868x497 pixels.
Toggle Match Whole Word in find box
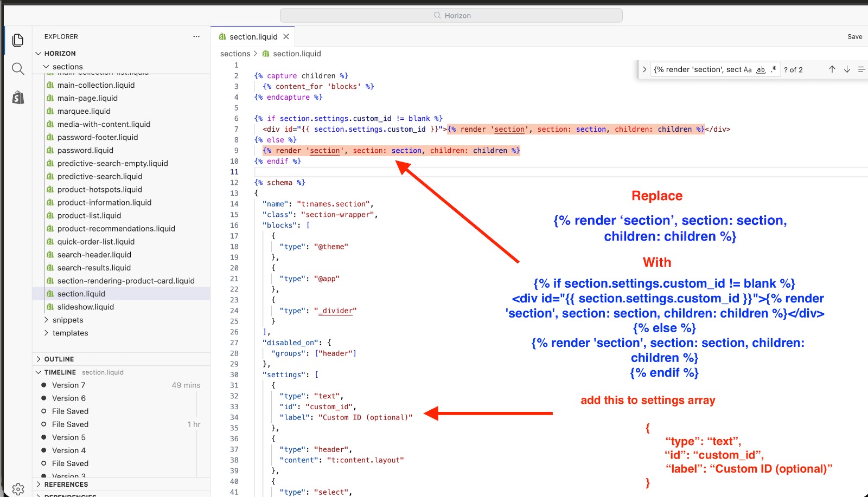tap(761, 69)
